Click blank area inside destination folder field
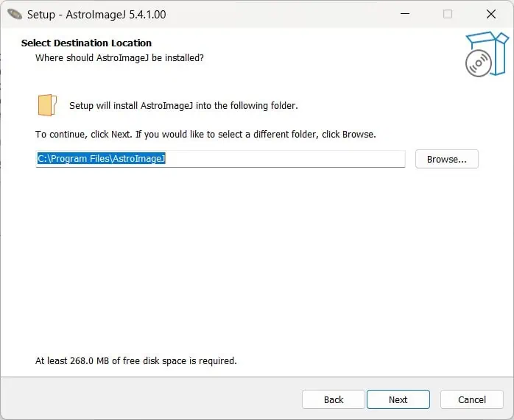This screenshot has height=420, width=514. (x=285, y=159)
